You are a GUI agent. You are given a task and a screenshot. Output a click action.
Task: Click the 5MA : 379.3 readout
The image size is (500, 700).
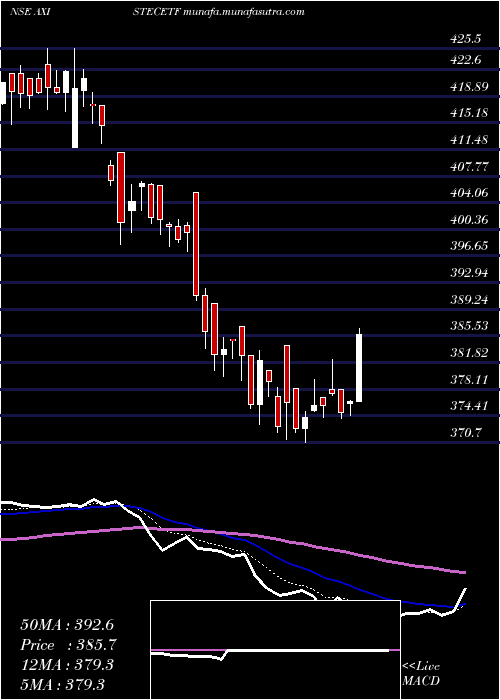(62, 685)
